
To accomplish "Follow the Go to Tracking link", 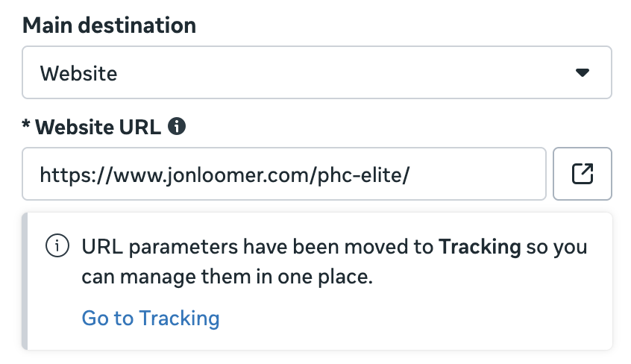I will [x=151, y=318].
